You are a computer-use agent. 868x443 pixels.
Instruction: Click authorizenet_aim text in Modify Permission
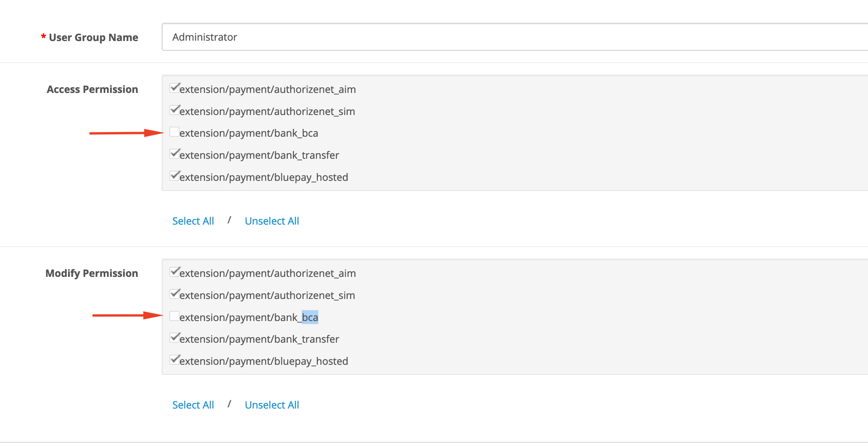coord(268,273)
